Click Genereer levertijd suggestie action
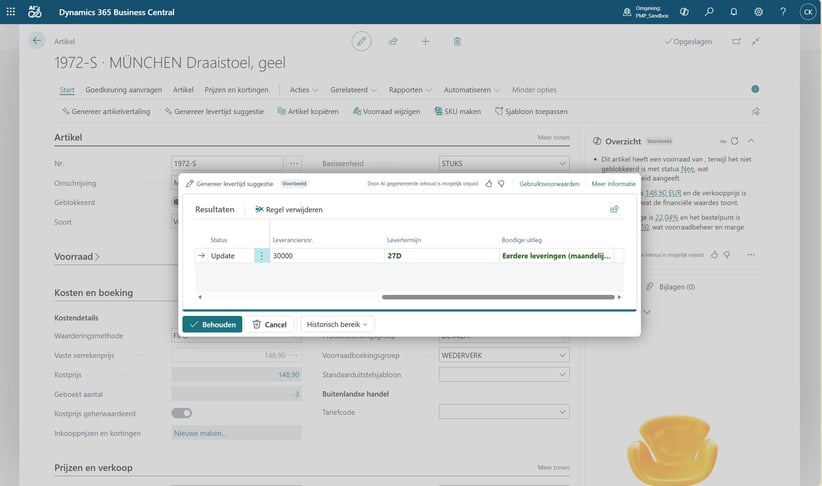This screenshot has height=486, width=822. (214, 111)
